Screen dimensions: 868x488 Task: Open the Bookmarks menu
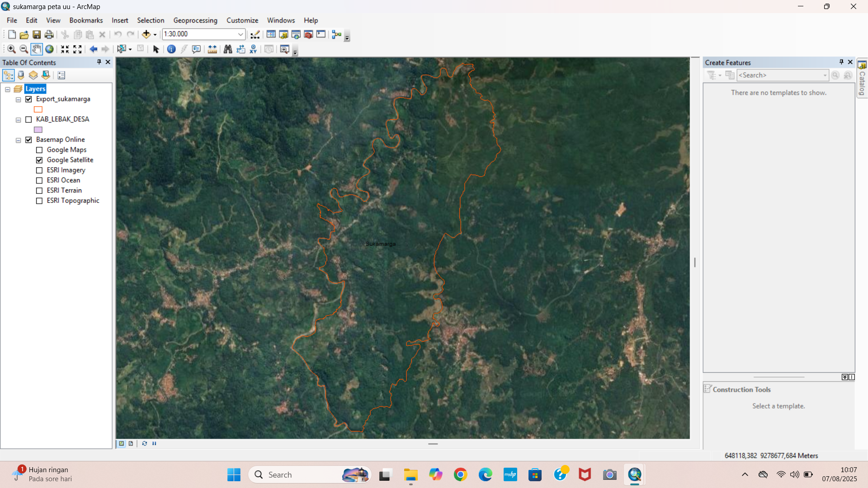[x=86, y=20]
